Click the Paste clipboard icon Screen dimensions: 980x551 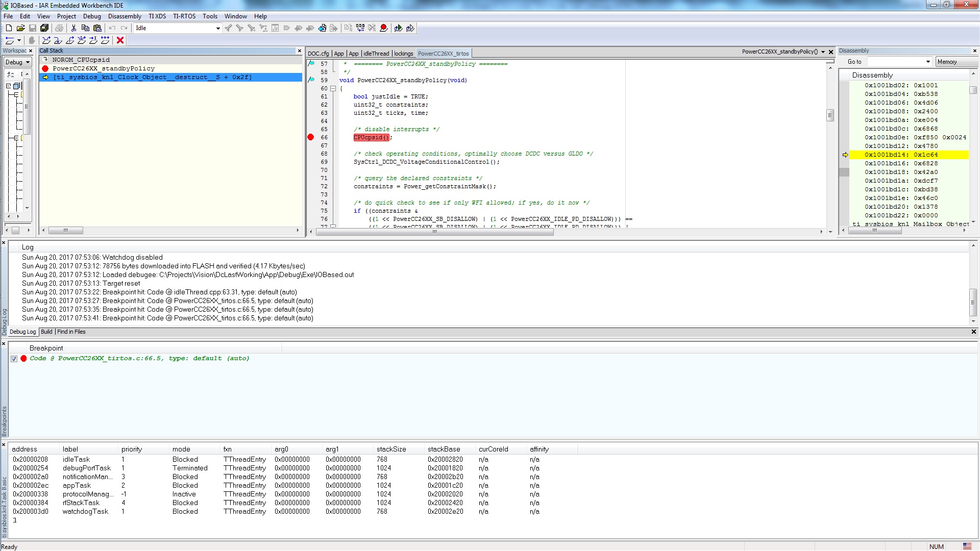[97, 28]
